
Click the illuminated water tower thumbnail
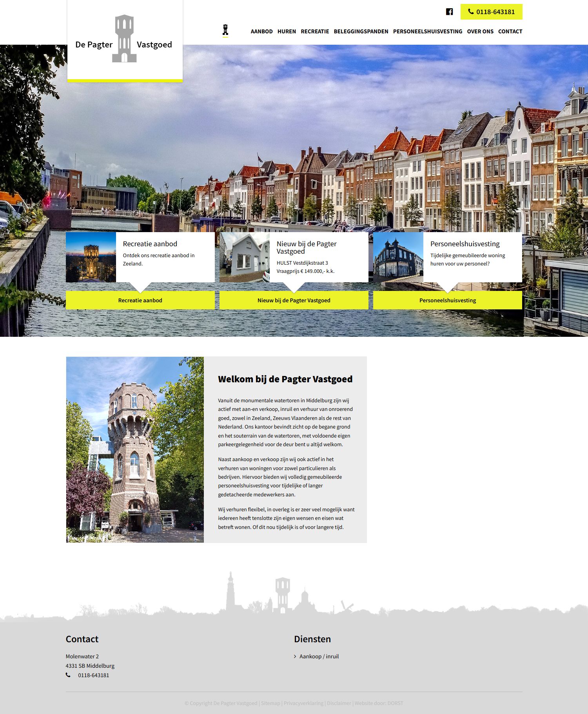[91, 257]
